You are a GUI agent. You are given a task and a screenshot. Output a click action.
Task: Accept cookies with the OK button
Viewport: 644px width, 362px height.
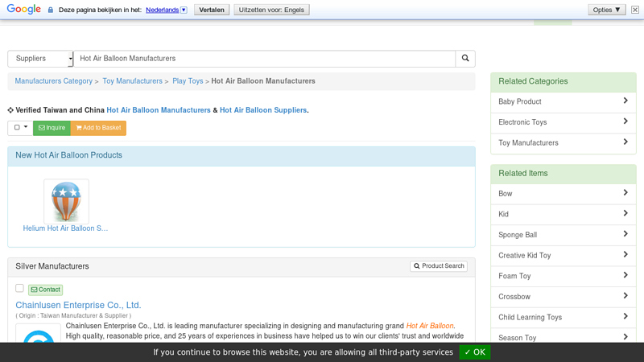tap(474, 352)
